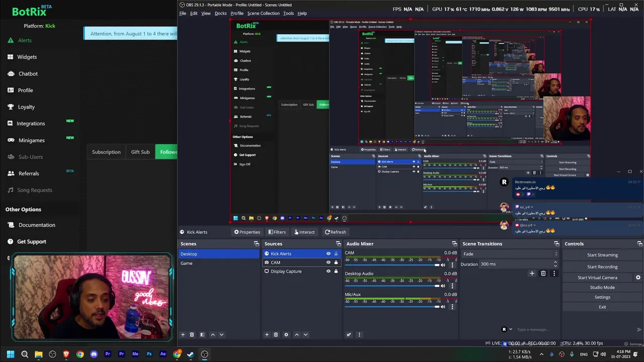Hide the Kick Alerts source eye icon
This screenshot has height=362, width=644.
[x=329, y=254]
